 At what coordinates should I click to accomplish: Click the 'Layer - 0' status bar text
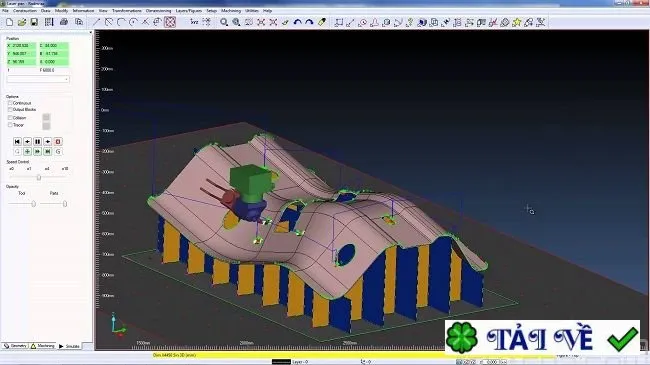click(300, 362)
